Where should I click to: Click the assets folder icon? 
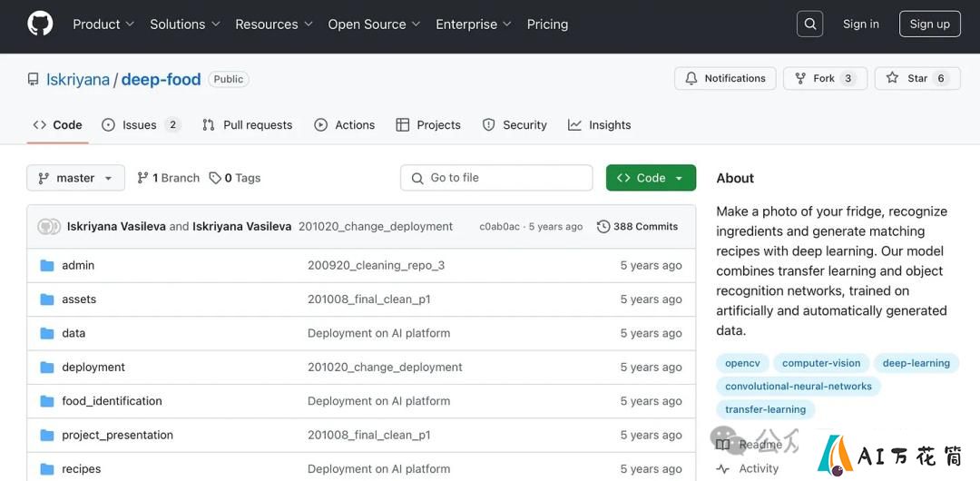[x=47, y=299]
